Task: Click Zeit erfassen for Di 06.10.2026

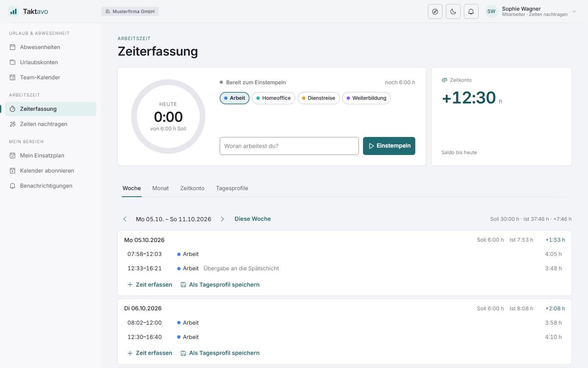Action: [x=150, y=353]
